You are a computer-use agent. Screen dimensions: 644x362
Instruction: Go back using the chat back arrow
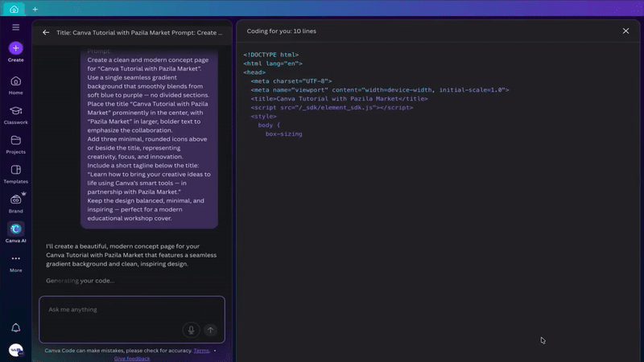pyautogui.click(x=46, y=33)
